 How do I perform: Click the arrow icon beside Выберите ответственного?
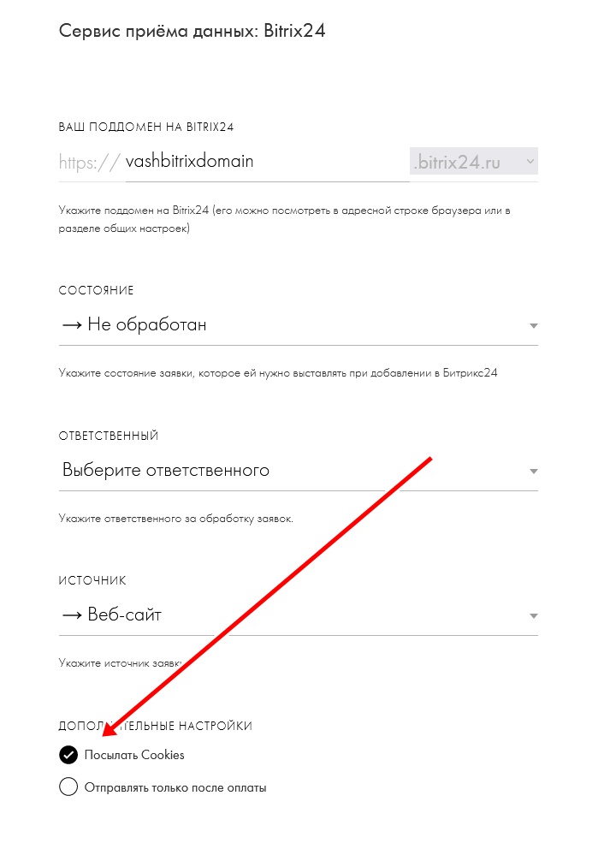(x=533, y=472)
